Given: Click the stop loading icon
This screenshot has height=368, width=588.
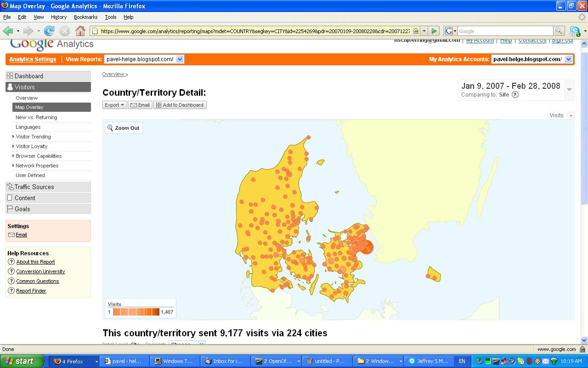Looking at the screenshot, I should click(x=65, y=31).
